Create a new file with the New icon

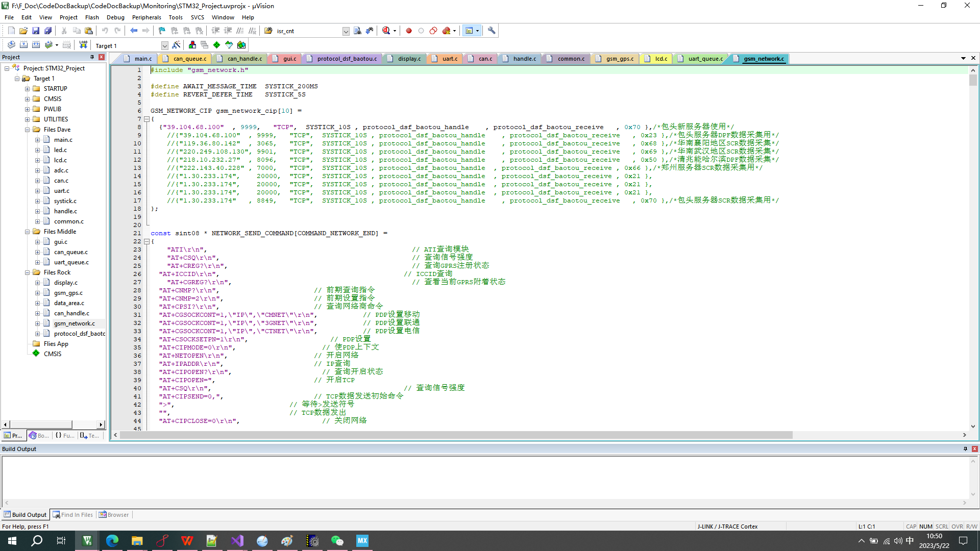[11, 31]
